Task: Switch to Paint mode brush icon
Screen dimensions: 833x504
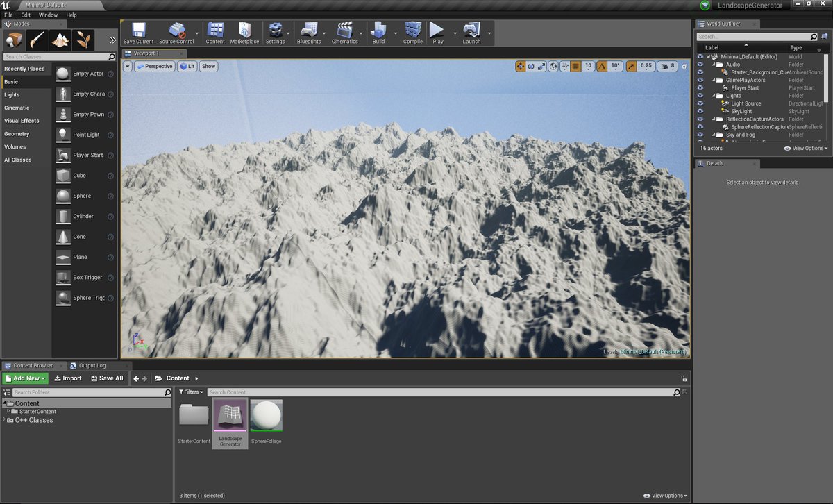Action: pos(37,40)
